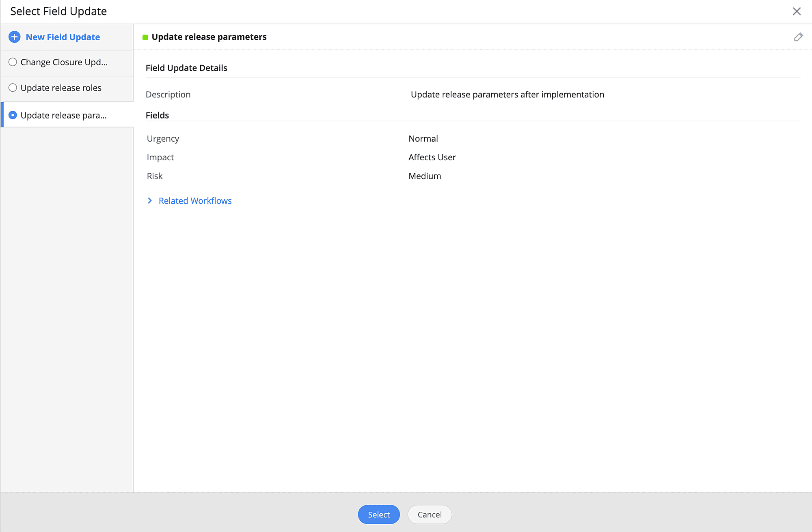Click the pencil edit icon
The width and height of the screenshot is (812, 532).
tap(798, 37)
